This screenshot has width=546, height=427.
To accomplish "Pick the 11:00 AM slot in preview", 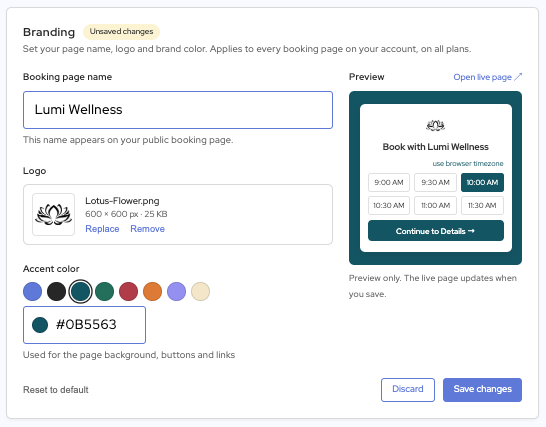I will (x=435, y=205).
